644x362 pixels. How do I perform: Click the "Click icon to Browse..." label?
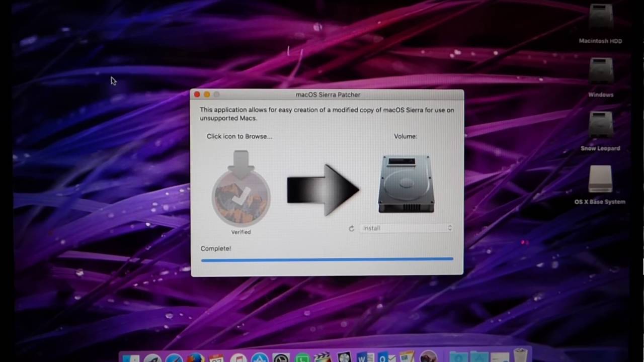tap(239, 136)
